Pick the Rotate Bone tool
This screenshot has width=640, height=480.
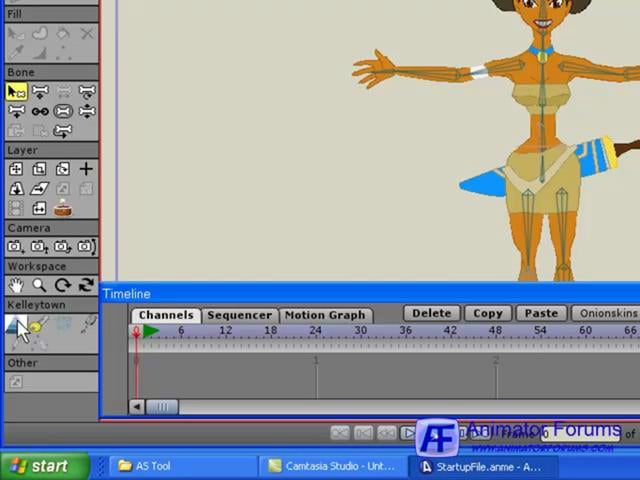87,91
